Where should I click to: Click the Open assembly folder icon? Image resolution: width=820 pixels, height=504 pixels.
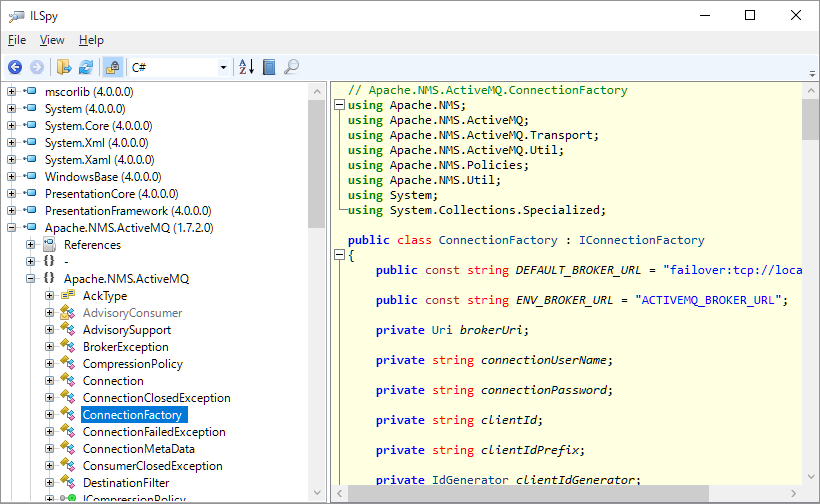click(x=64, y=67)
